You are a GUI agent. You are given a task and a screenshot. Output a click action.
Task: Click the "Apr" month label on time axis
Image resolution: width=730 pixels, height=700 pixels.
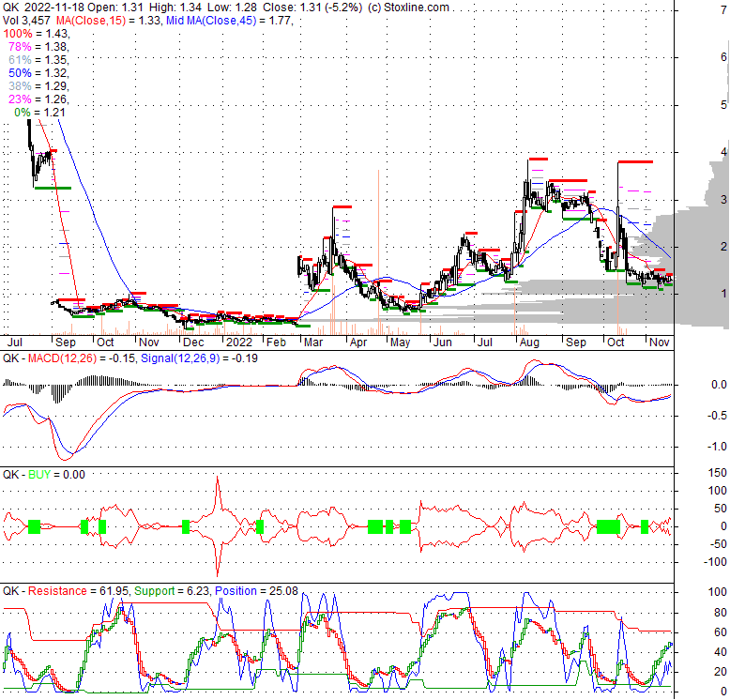[358, 342]
